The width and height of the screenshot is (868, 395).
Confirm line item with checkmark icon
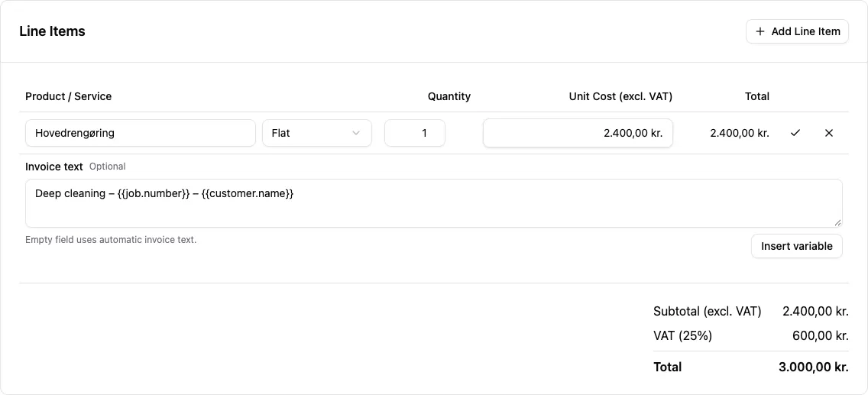tap(795, 133)
